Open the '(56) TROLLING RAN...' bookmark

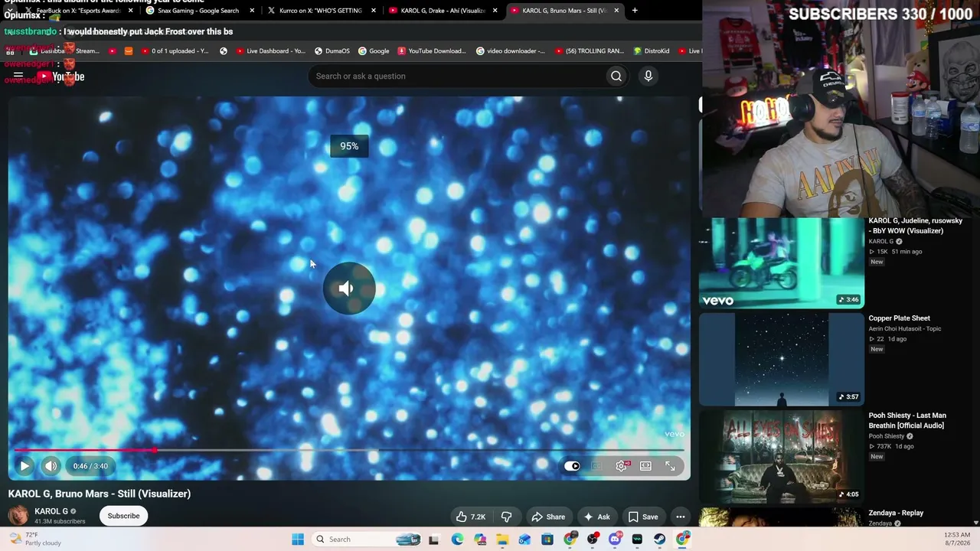[x=589, y=51]
